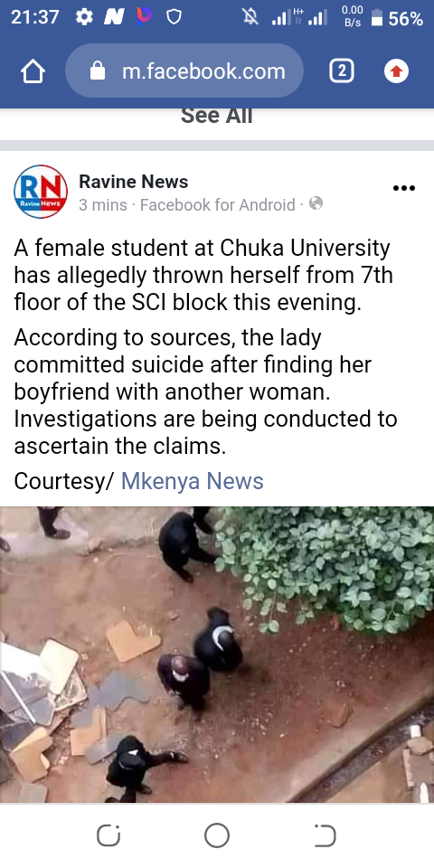Tap the back navigation button

[x=325, y=835]
